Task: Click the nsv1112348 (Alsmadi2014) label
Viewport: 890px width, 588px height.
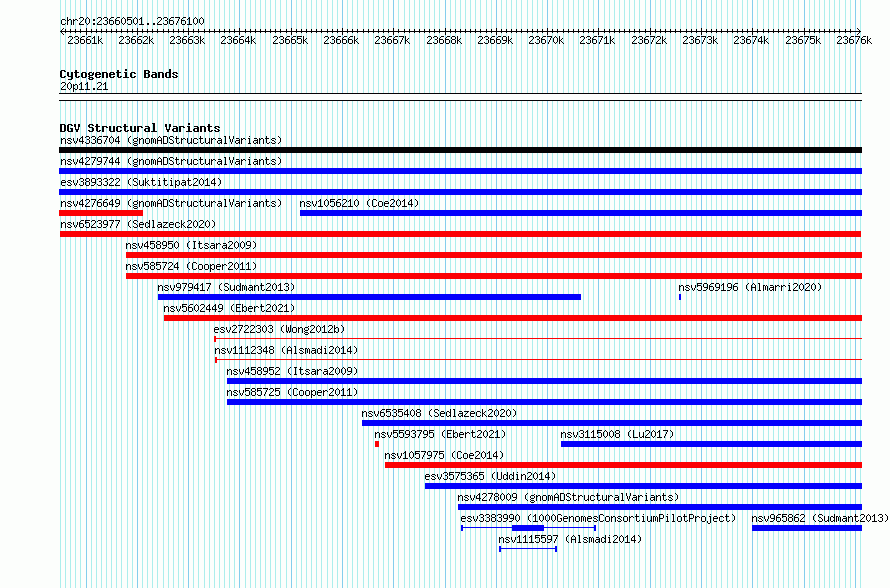Action: (286, 350)
